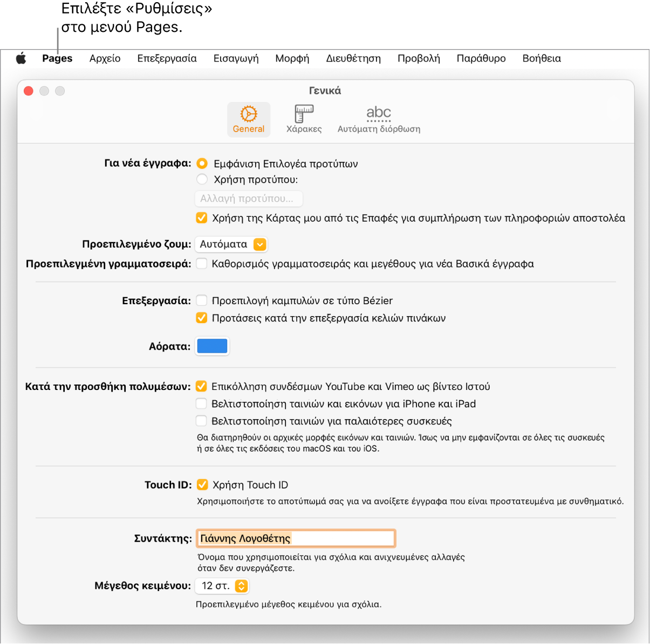The height and width of the screenshot is (644, 650).
Task: Click the Για νέα έγγραφα label
Action: (x=148, y=163)
